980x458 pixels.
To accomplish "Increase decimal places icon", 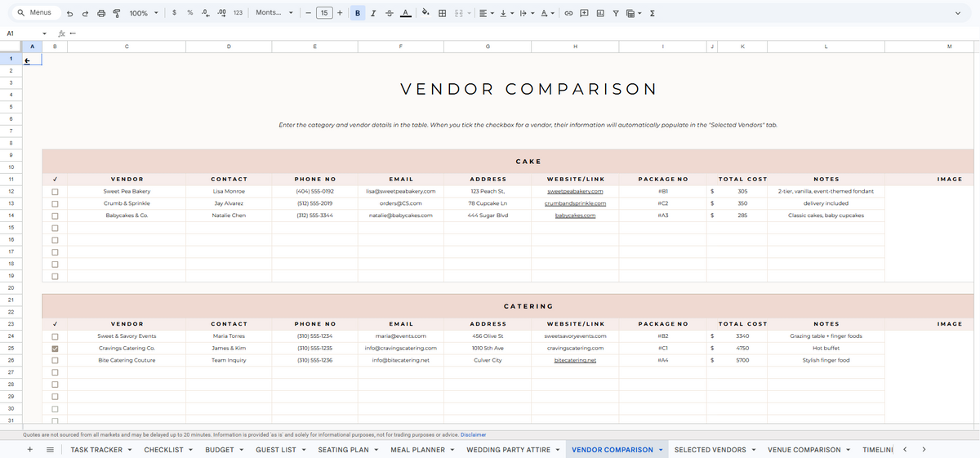I will 221,13.
